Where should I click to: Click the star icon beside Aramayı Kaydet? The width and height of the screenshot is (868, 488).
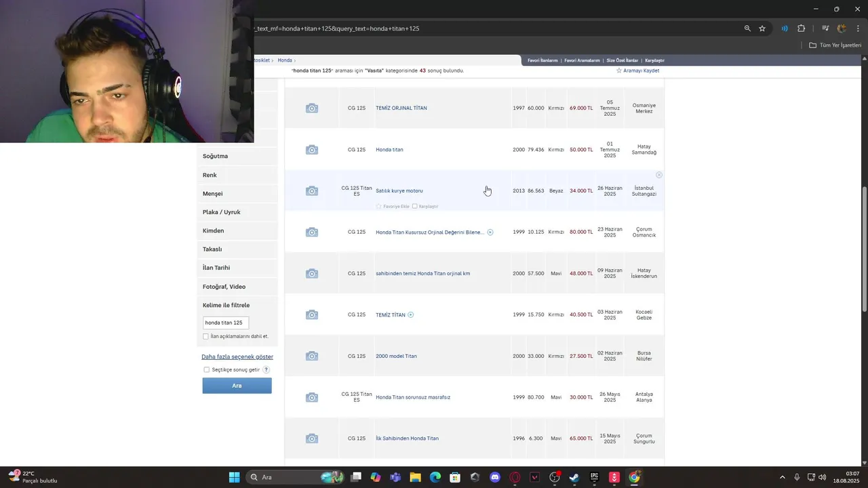[618, 70]
